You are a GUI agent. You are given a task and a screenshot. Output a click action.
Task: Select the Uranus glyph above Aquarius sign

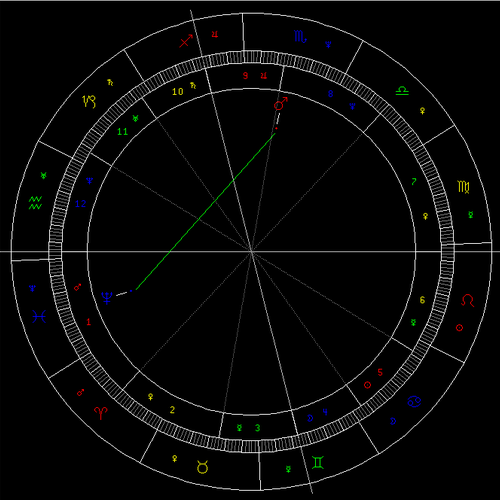coord(43,175)
